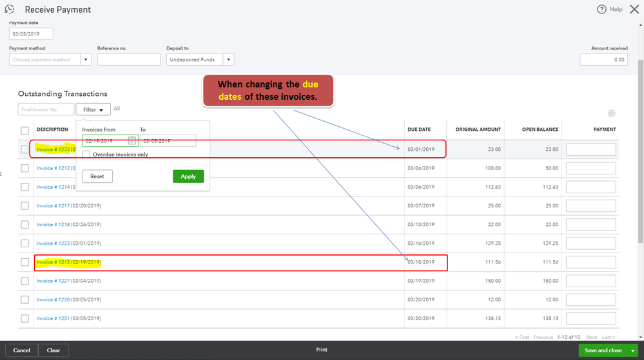The width and height of the screenshot is (644, 360).
Task: Click the Reference no. field
Action: (128, 59)
